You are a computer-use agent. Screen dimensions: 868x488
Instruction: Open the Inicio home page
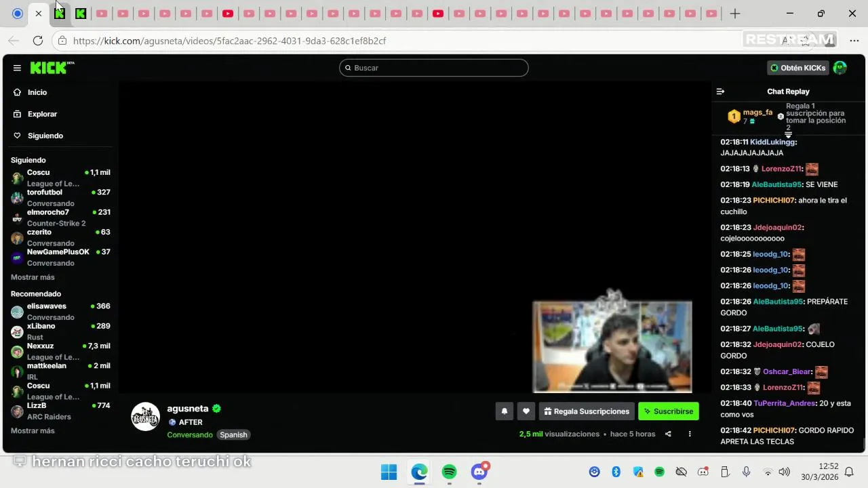[x=37, y=92]
